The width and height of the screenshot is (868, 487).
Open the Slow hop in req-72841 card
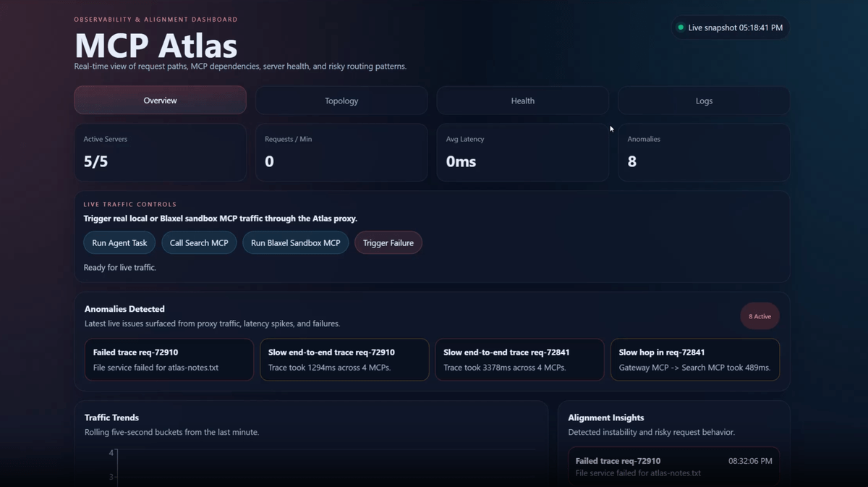click(695, 360)
